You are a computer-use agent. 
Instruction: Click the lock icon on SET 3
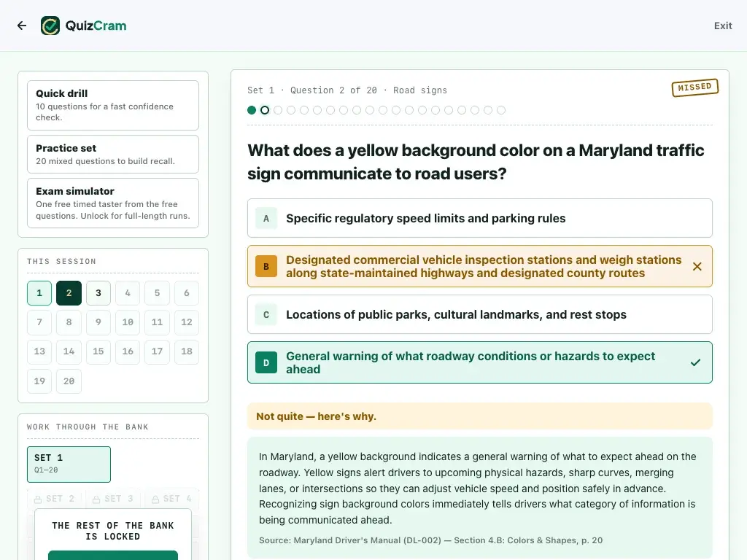point(96,499)
